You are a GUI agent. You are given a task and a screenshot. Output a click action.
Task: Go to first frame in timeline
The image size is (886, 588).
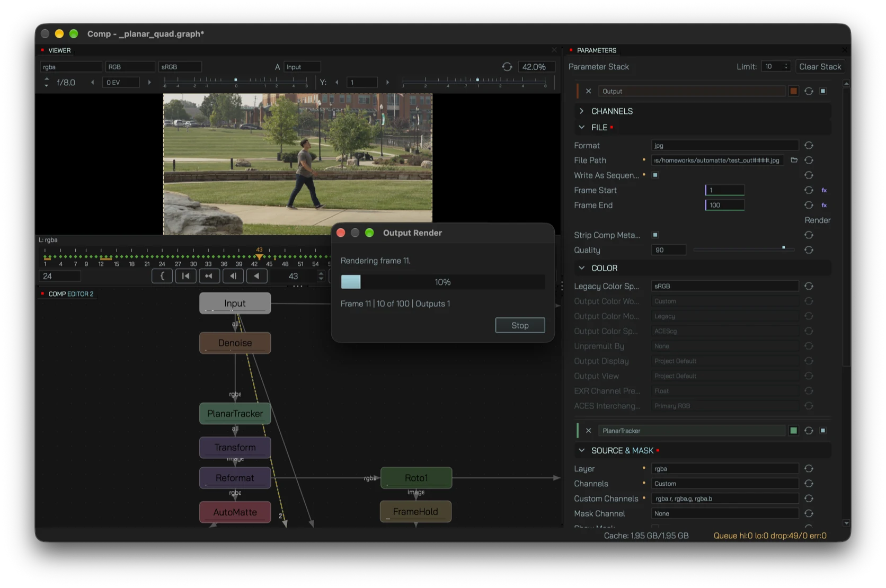[x=185, y=276]
